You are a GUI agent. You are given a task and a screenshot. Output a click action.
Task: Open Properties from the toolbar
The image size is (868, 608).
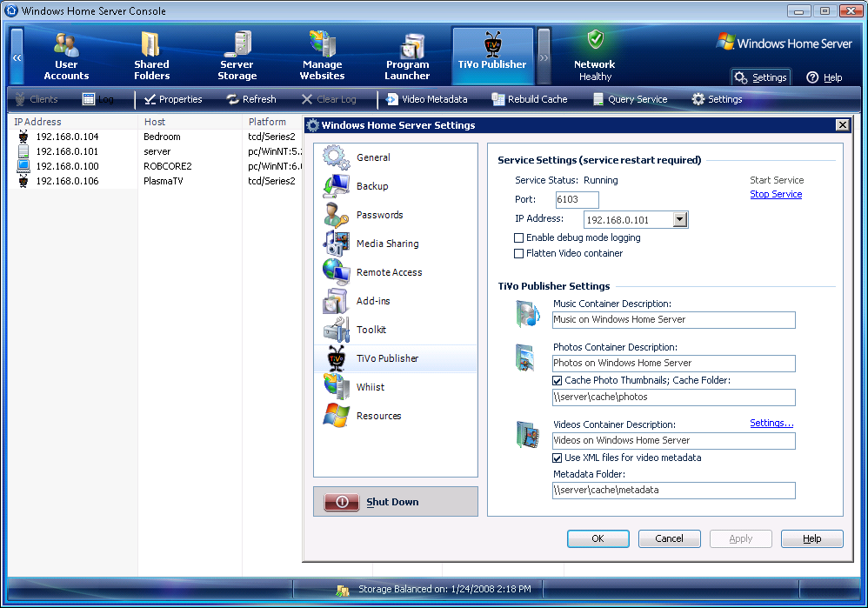pos(173,99)
